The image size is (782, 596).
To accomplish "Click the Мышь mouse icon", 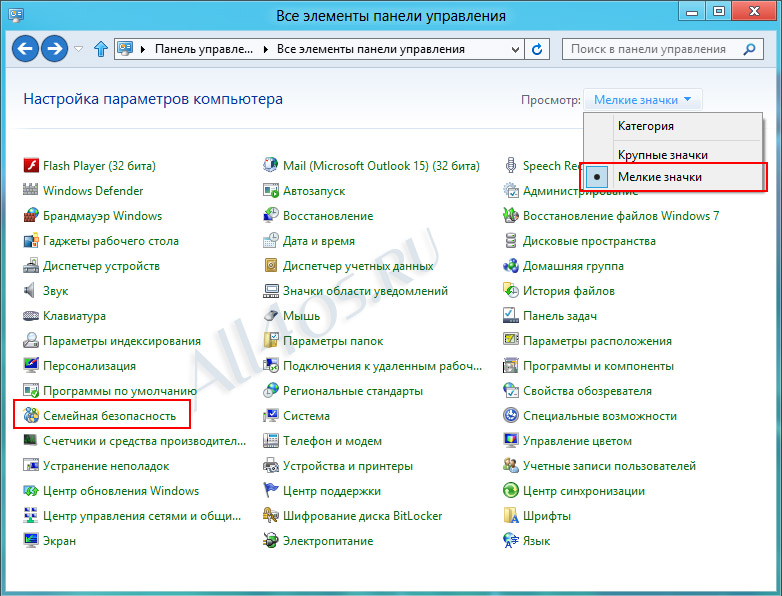I will (271, 315).
